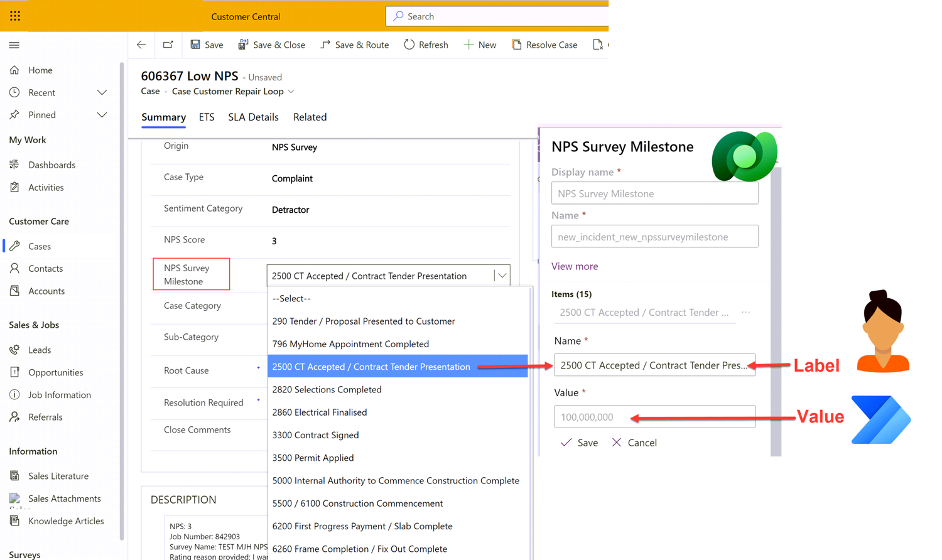
Task: Create a new record via the New icon
Action: pos(480,45)
